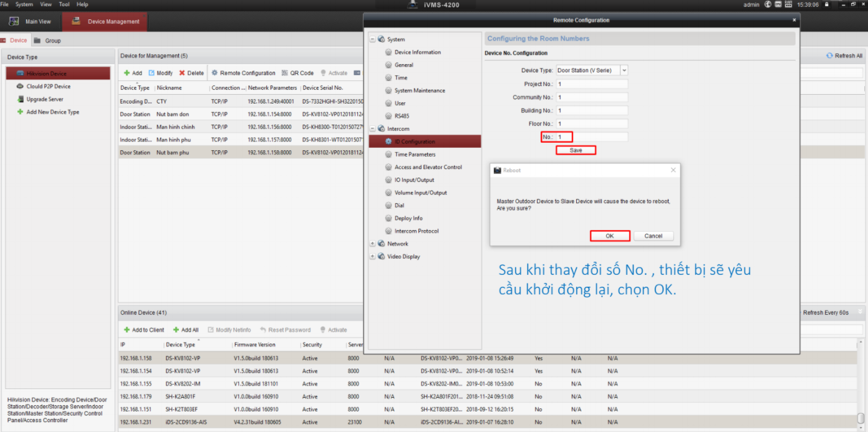The image size is (868, 432).
Task: Click the QR Code icon
Action: click(x=285, y=73)
